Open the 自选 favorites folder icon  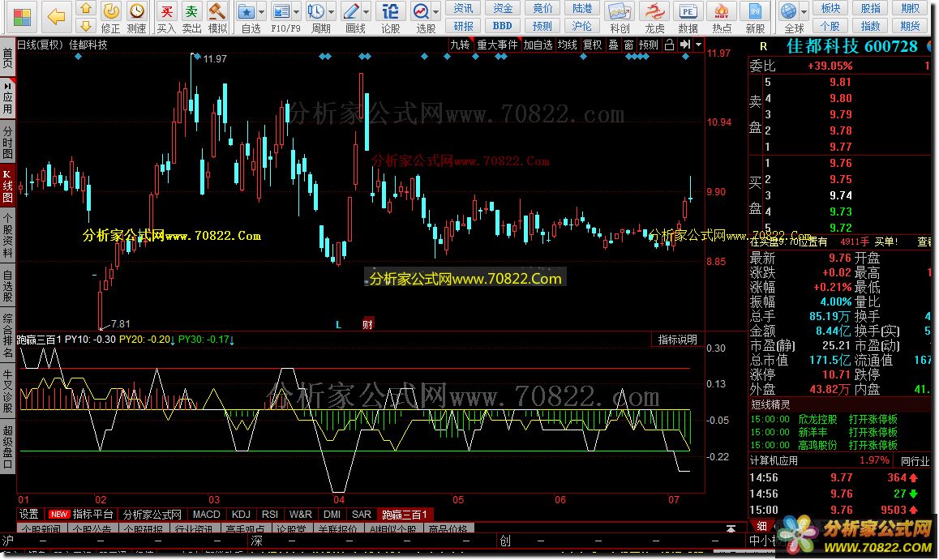pos(247,11)
